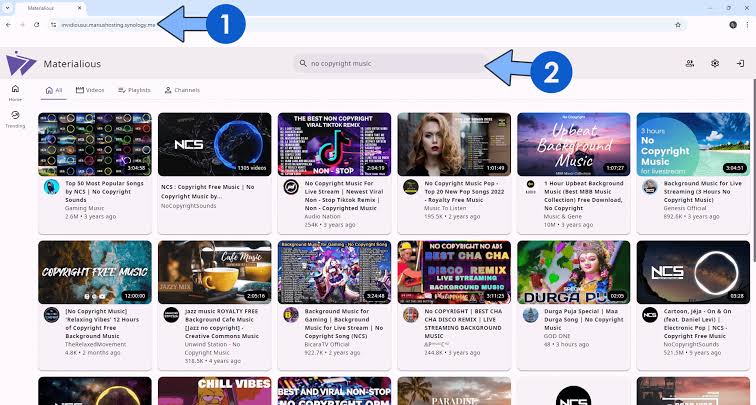
Task: Open '1 Hour Upbeat Background Music' title
Action: [583, 195]
